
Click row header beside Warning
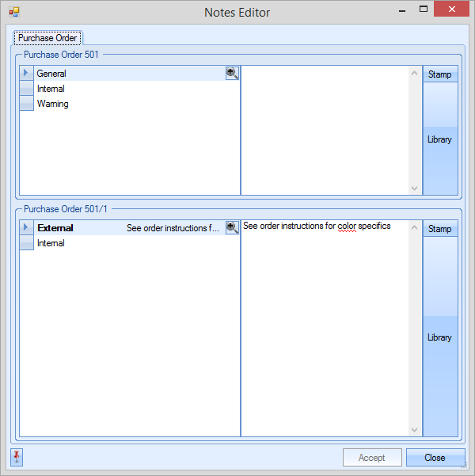tap(26, 104)
